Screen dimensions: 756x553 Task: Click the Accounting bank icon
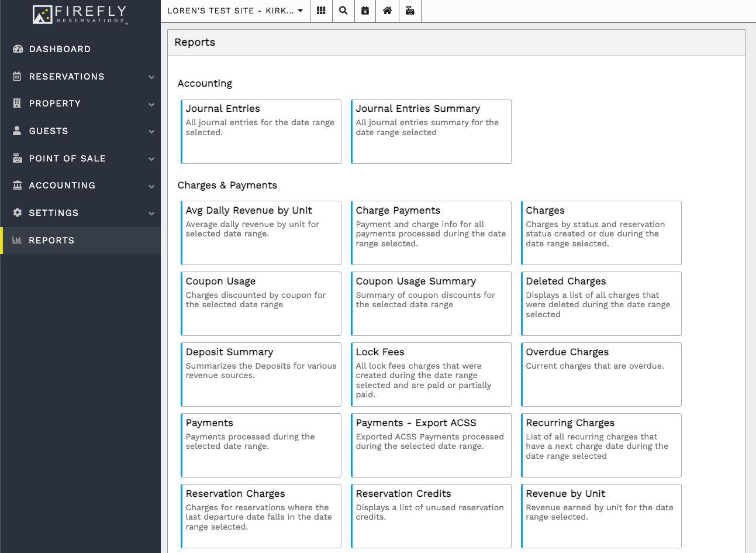[x=18, y=185]
